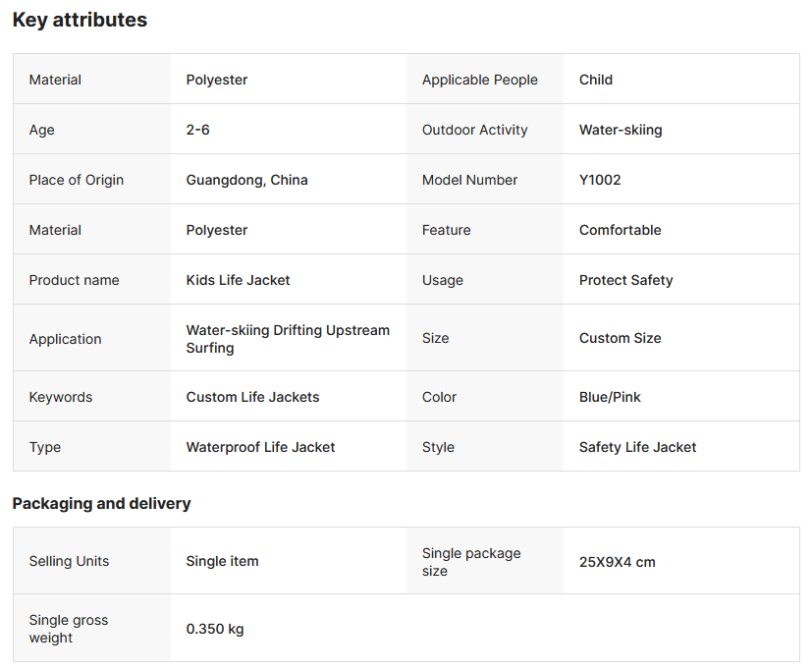Select the Waterproof Life Jacket type value
The image size is (812, 671).
(260, 447)
